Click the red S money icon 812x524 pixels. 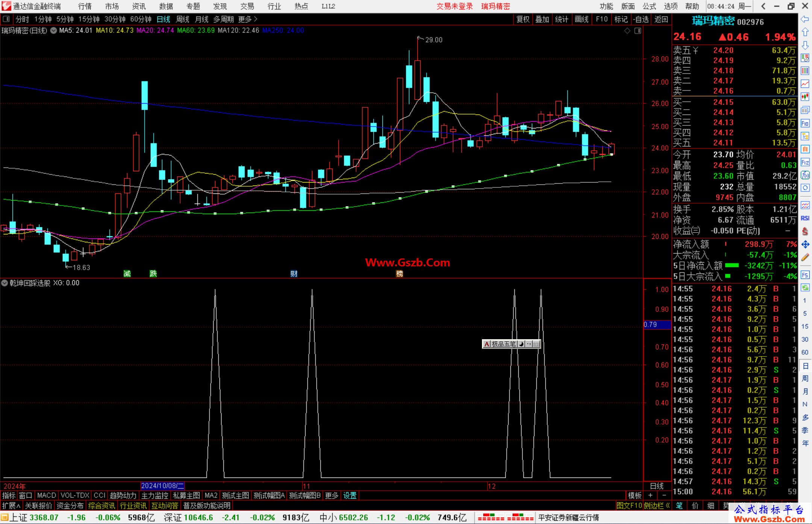click(805, 231)
